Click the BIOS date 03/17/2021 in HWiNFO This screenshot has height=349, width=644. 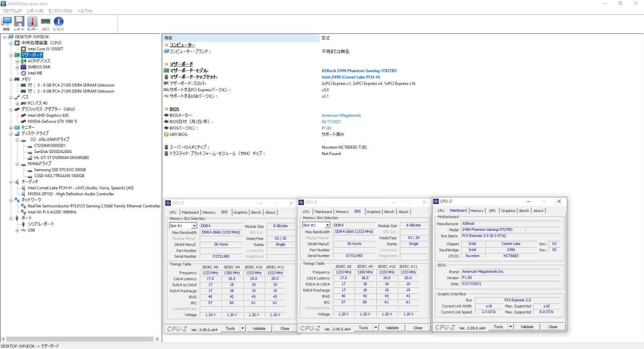(332, 122)
